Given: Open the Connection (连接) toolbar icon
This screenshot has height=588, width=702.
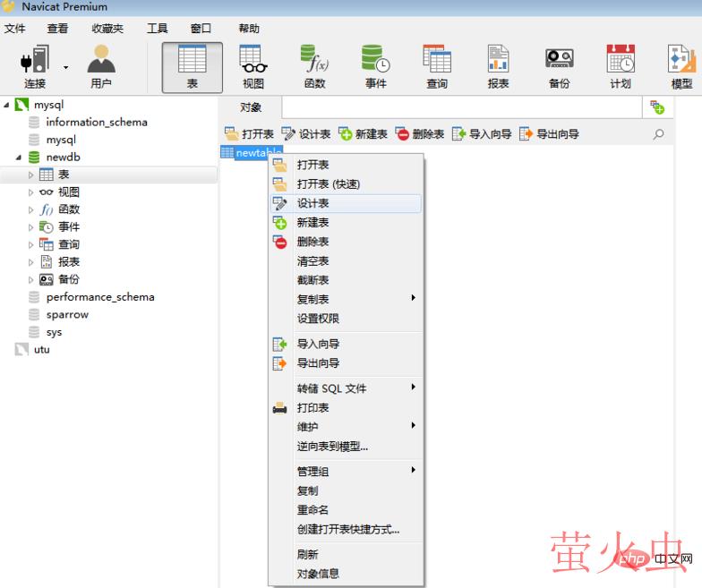Looking at the screenshot, I should tap(35, 67).
